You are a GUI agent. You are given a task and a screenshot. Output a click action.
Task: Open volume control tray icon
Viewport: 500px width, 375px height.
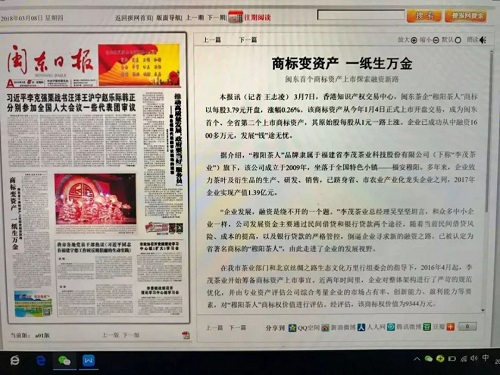pyautogui.click(x=474, y=358)
